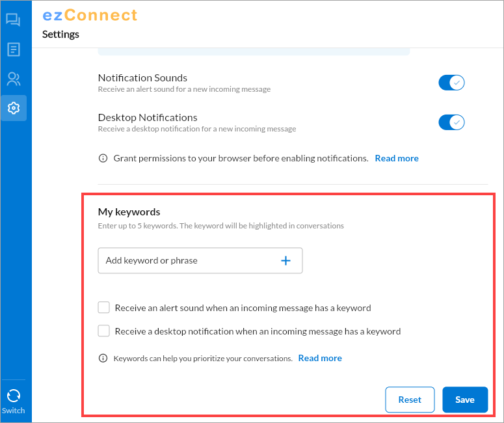504x423 pixels.
Task: Click the Switch sync icon
Action: click(x=14, y=396)
